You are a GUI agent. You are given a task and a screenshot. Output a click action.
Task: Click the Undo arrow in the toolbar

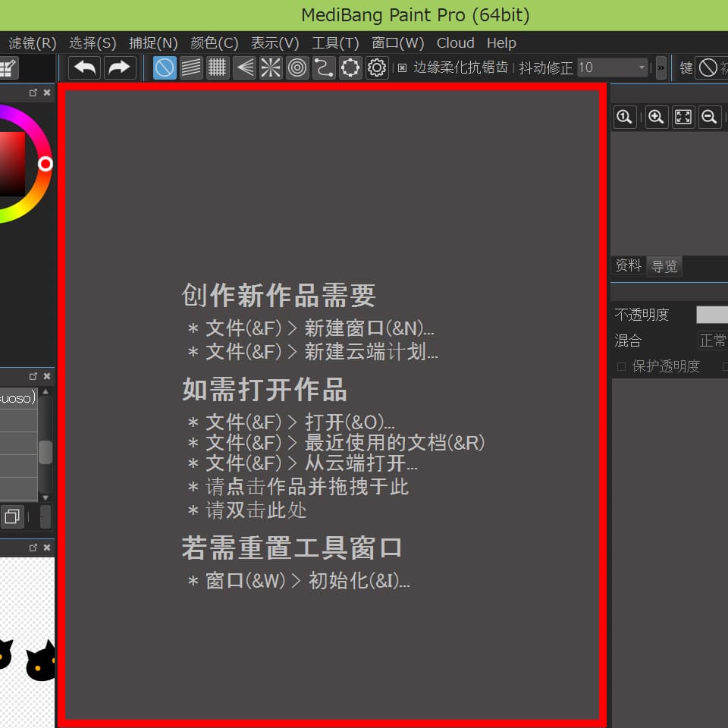click(x=84, y=67)
